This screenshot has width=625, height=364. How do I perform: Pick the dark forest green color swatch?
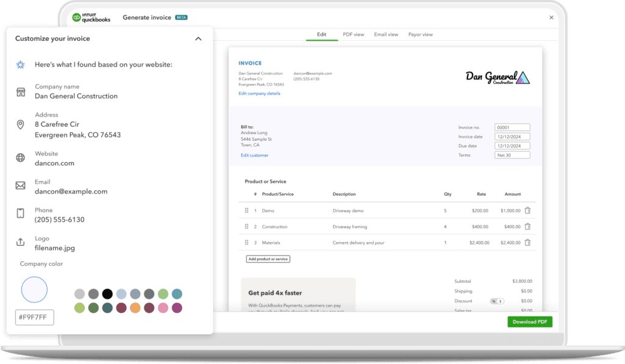93,308
